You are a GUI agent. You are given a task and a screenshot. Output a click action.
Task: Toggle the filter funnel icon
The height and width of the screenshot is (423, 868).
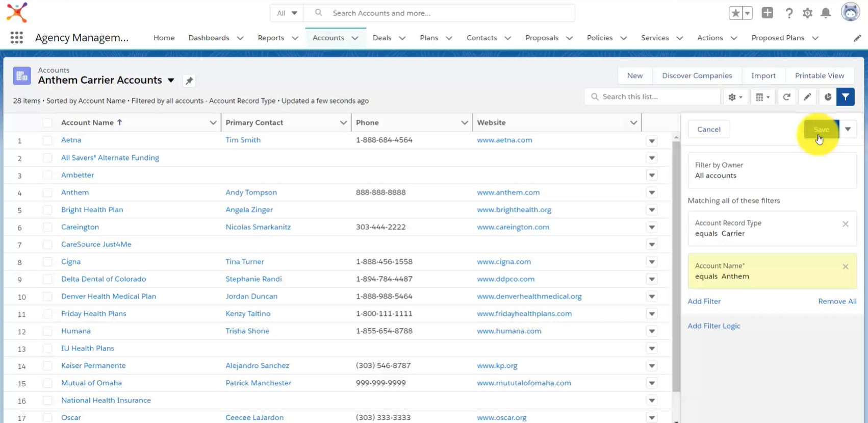(846, 97)
